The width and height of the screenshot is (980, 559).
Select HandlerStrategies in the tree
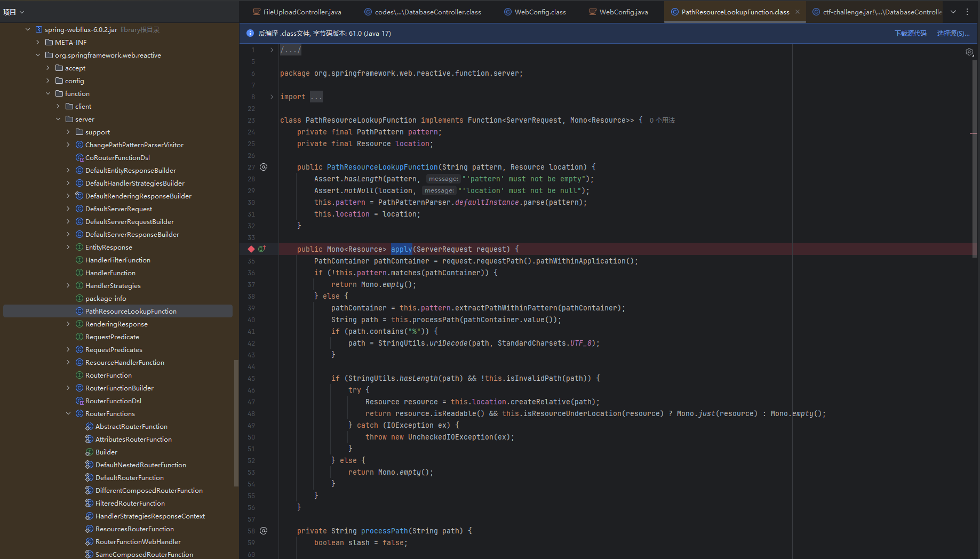coord(113,285)
